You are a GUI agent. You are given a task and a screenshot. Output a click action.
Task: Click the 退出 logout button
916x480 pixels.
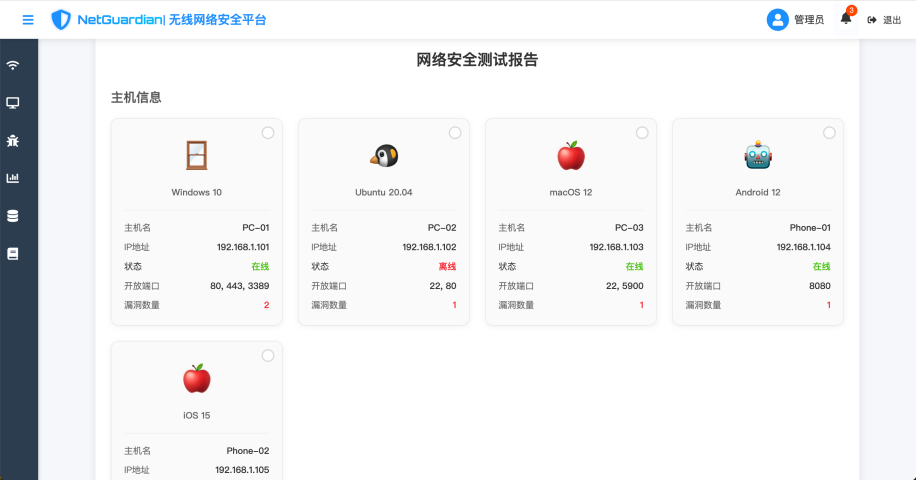884,20
